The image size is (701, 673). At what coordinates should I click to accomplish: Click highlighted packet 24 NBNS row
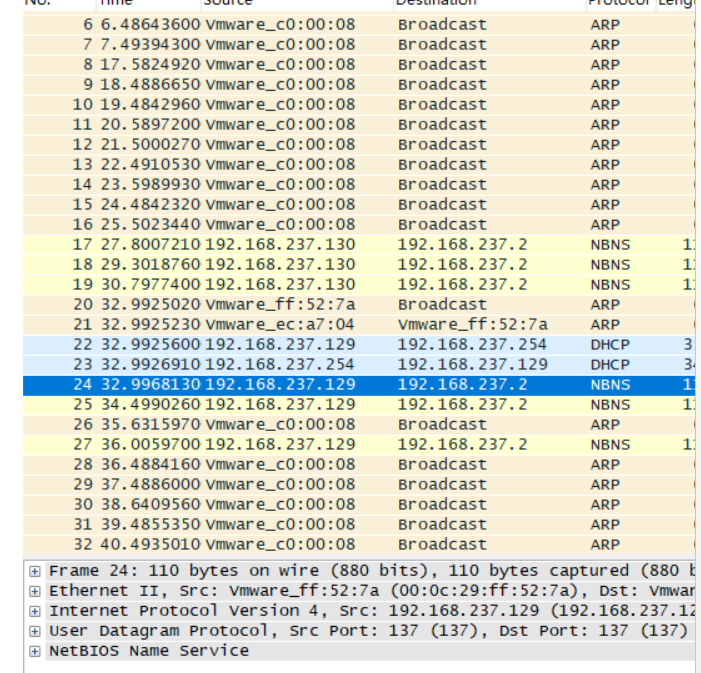359,385
